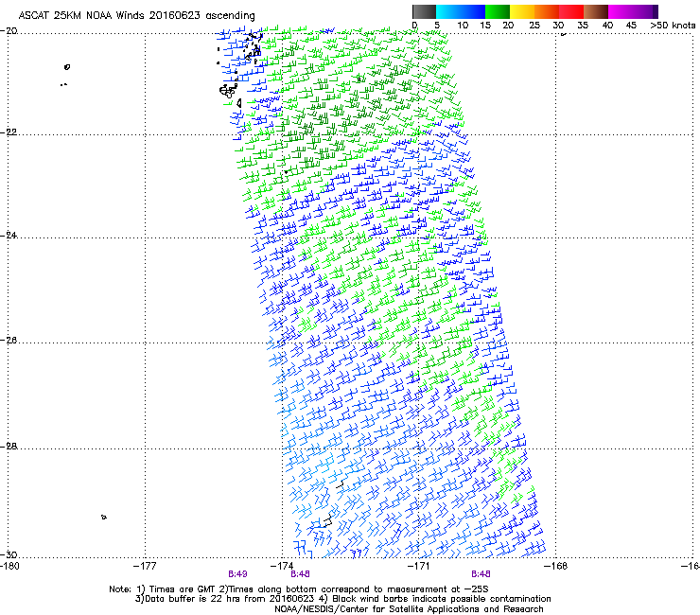Click the '-174' longitude axis label

(282, 566)
